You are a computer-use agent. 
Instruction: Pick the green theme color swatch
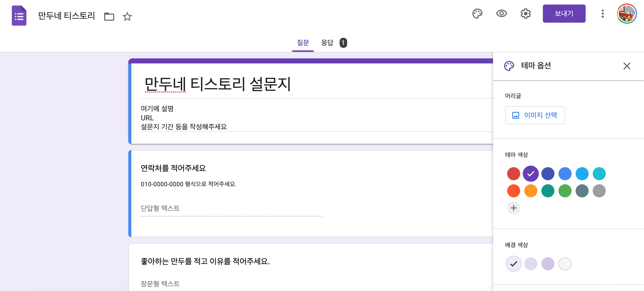point(565,191)
